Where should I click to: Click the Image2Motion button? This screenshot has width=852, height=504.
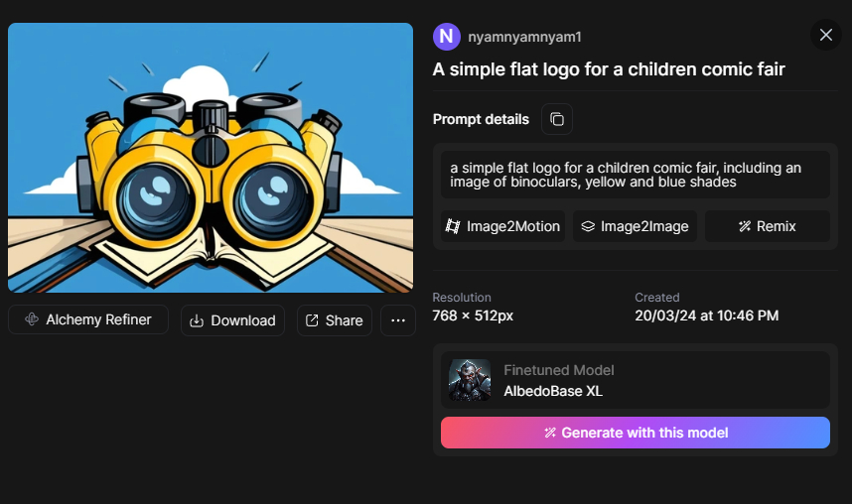503,226
